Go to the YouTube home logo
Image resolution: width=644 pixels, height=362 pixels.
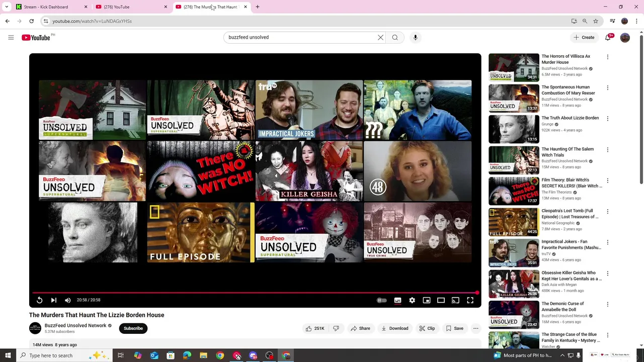[x=36, y=38]
